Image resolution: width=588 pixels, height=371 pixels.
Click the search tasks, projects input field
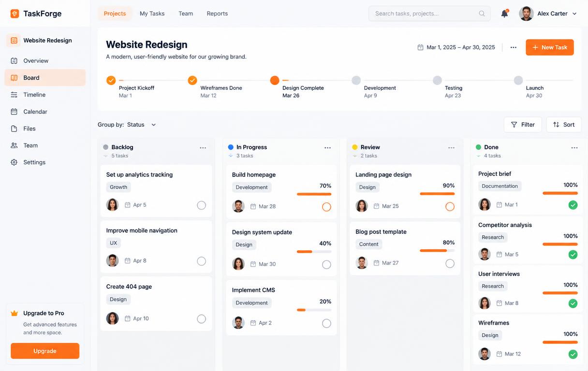pyautogui.click(x=429, y=14)
